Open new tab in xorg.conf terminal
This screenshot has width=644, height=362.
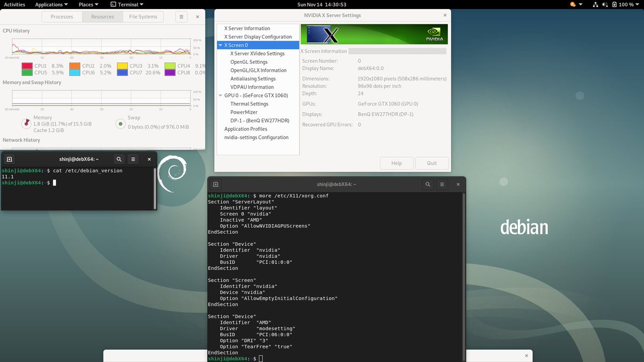tap(216, 184)
